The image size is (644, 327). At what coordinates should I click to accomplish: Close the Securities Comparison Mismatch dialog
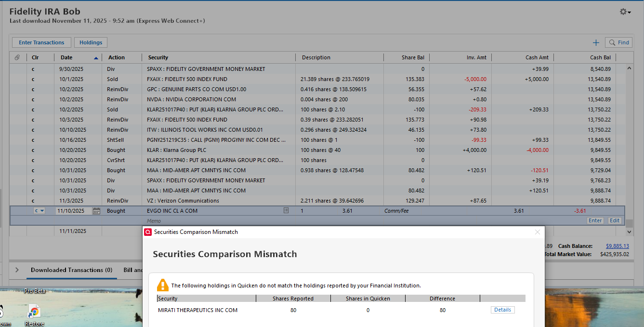coord(538,232)
